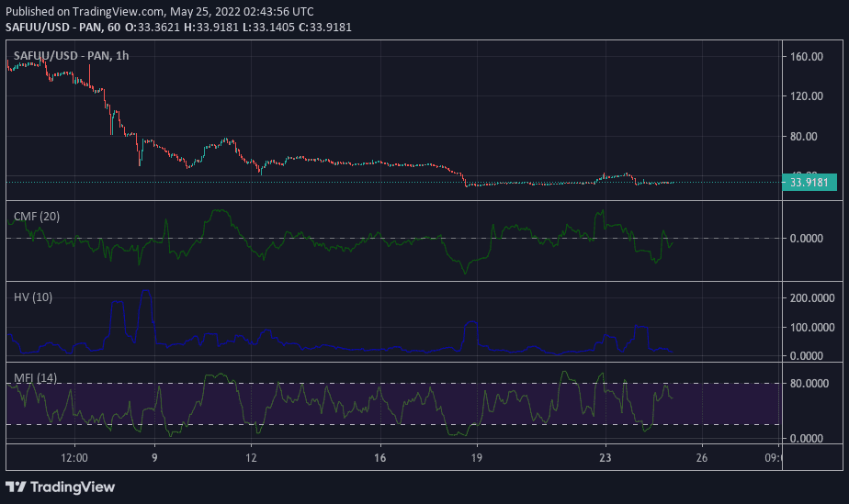Open the CMF (20) indicator label
The width and height of the screenshot is (849, 504).
pos(38,217)
